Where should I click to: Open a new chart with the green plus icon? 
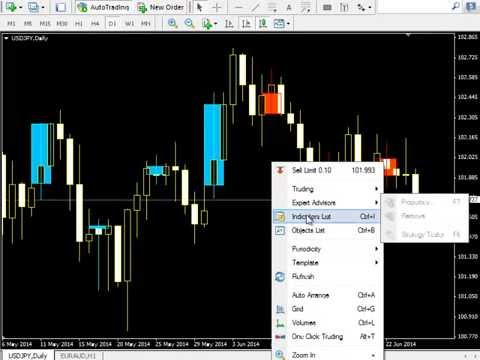tap(11, 7)
